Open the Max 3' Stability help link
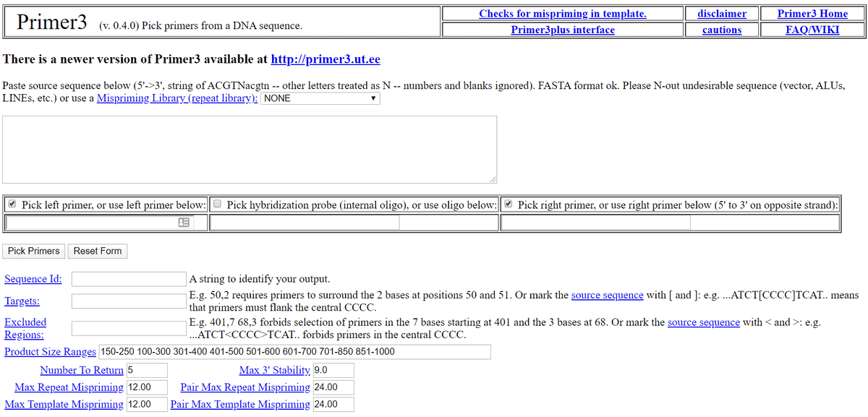 (275, 370)
